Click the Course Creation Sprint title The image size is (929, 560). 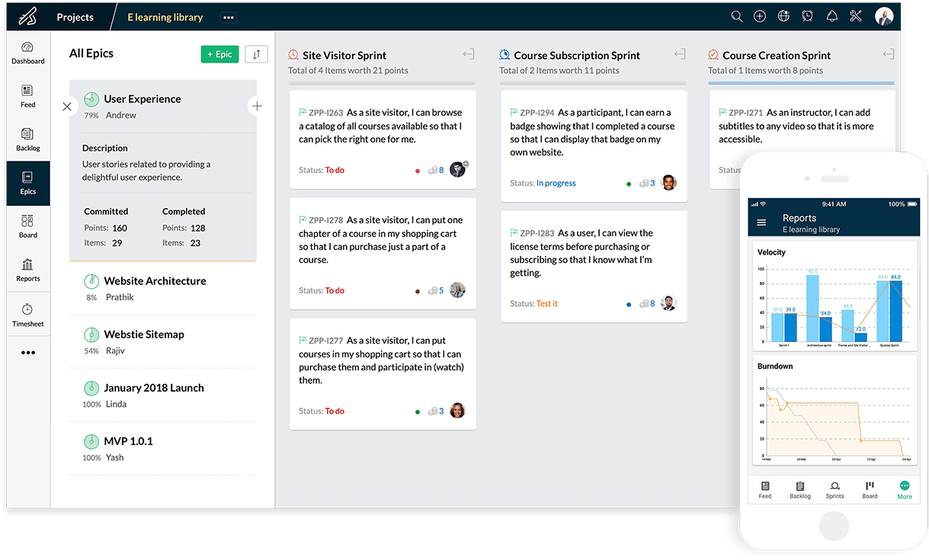777,55
